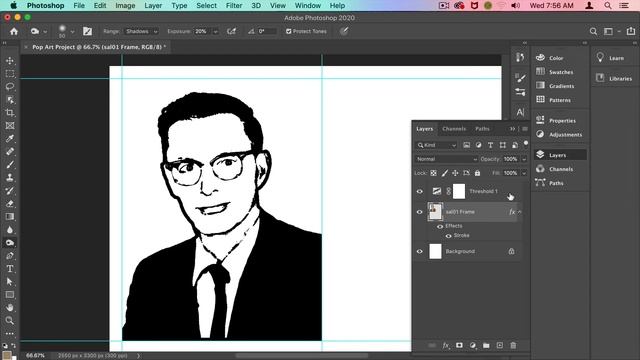The image size is (640, 360).
Task: Create new fill or adjustment layer
Action: (x=473, y=345)
